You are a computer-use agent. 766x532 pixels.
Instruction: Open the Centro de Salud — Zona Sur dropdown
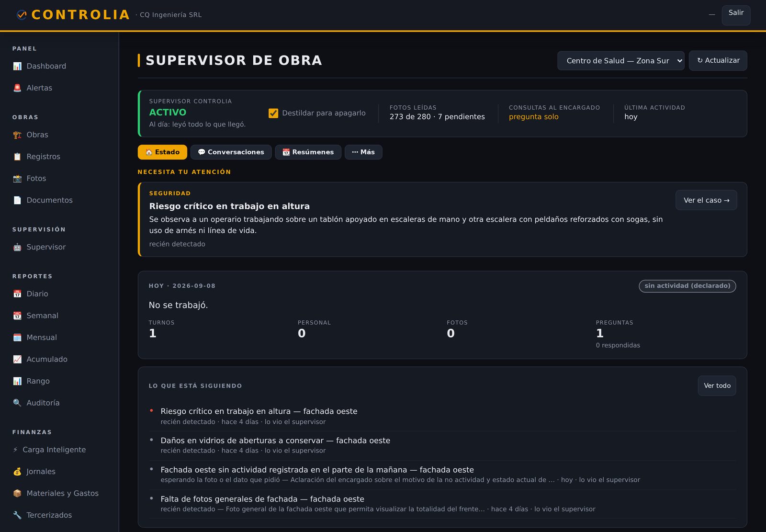pyautogui.click(x=620, y=61)
